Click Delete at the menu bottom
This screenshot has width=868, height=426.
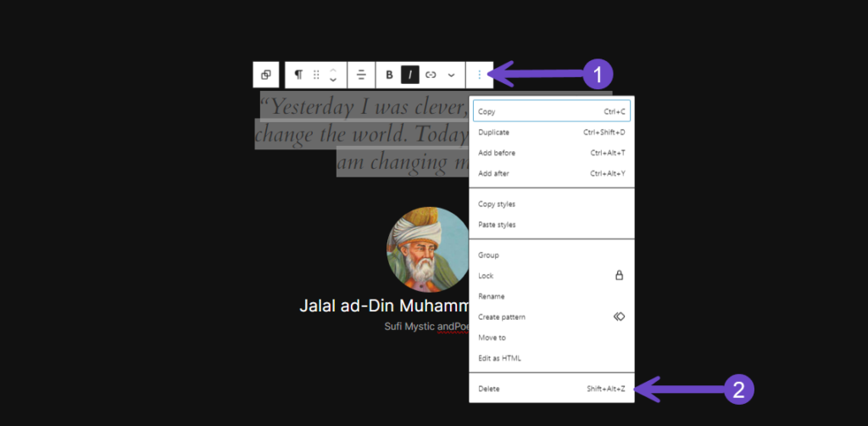click(x=551, y=389)
